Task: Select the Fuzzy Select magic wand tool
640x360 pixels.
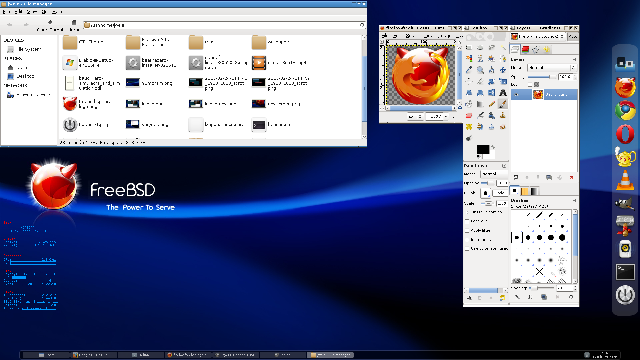Action: click(503, 48)
